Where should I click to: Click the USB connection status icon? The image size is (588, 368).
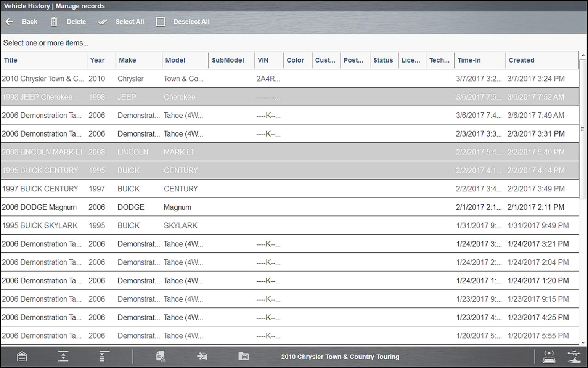click(574, 357)
